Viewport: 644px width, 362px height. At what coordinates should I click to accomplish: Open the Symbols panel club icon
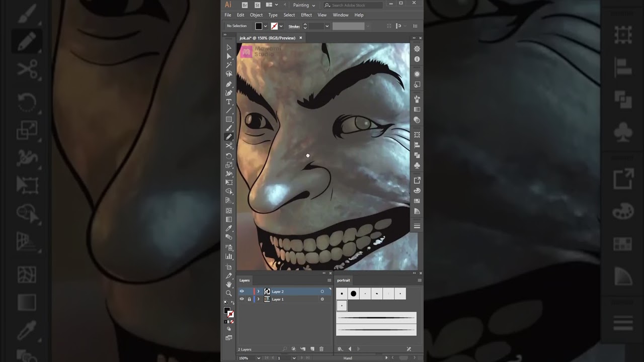[x=417, y=165]
